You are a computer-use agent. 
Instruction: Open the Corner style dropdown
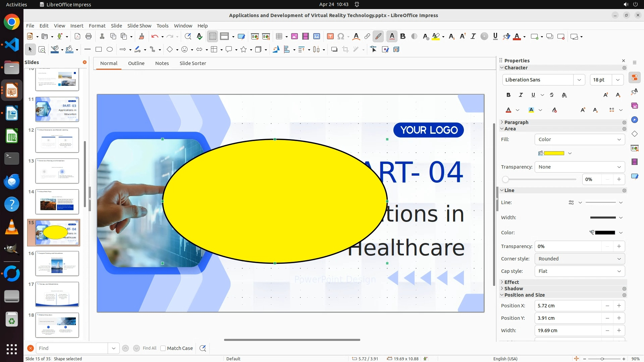(x=579, y=259)
